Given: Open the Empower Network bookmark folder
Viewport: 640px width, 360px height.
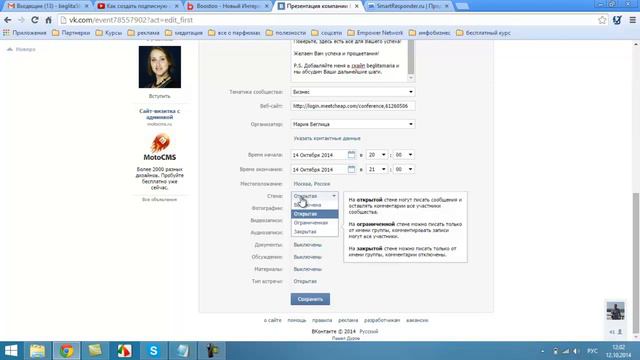Looking at the screenshot, I should (x=375, y=33).
